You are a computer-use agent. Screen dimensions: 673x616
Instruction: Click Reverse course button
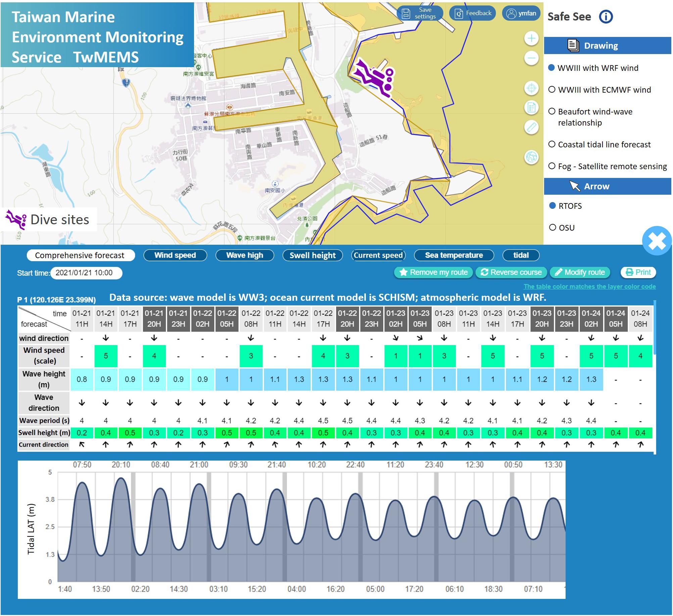[511, 272]
